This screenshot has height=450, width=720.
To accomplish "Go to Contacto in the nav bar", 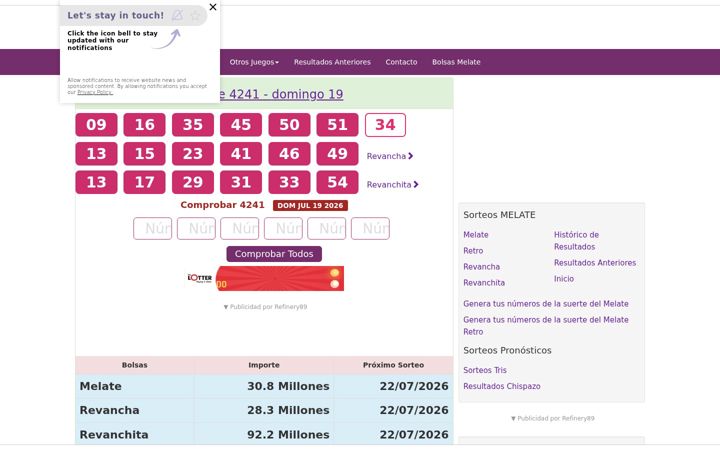I will pos(401,62).
